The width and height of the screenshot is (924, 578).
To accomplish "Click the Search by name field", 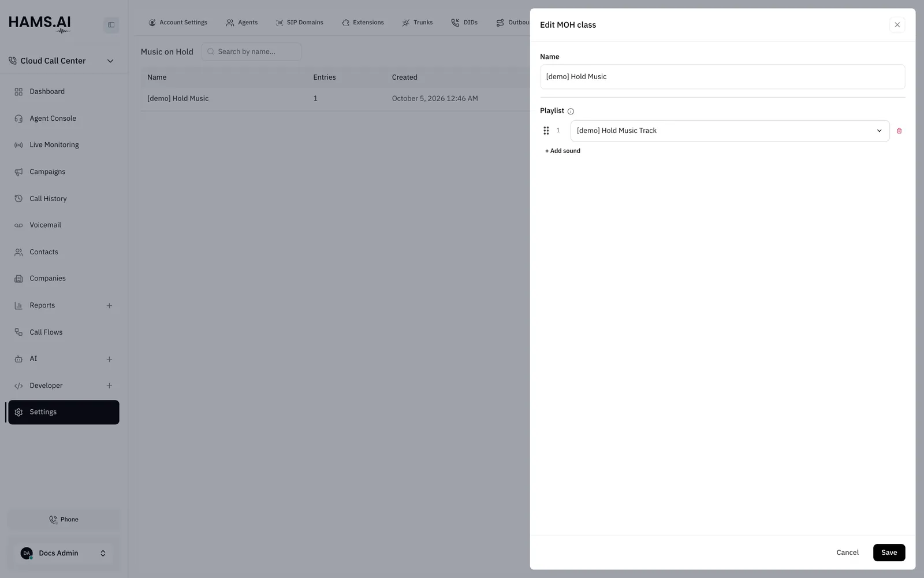I will point(251,51).
